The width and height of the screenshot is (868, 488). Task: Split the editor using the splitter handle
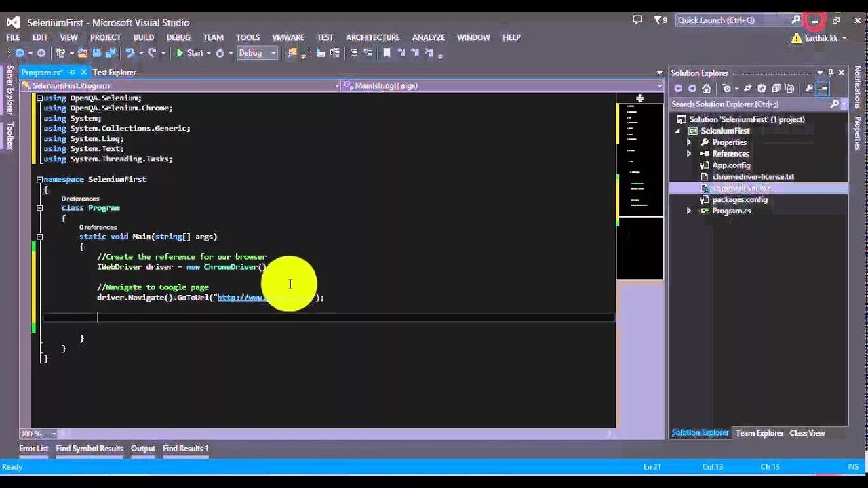[x=639, y=98]
